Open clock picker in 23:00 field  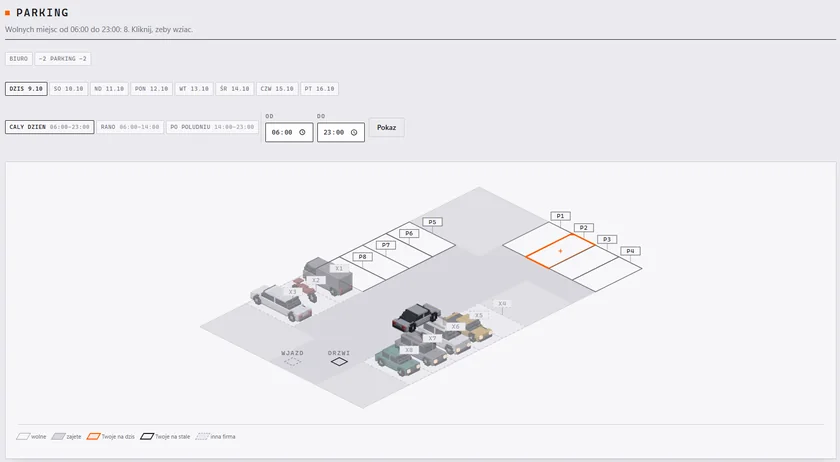point(354,132)
